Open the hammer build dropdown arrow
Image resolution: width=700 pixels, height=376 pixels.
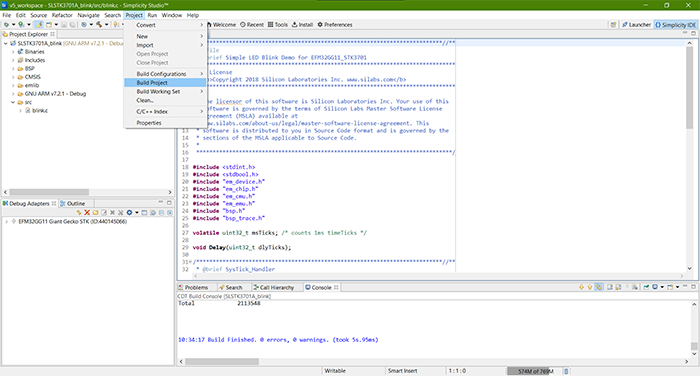[106, 25]
